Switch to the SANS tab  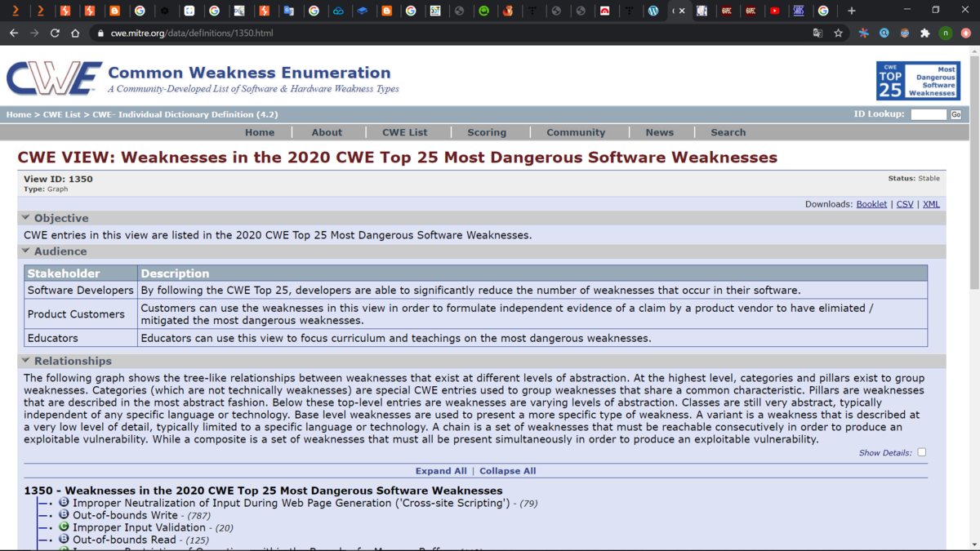799,11
